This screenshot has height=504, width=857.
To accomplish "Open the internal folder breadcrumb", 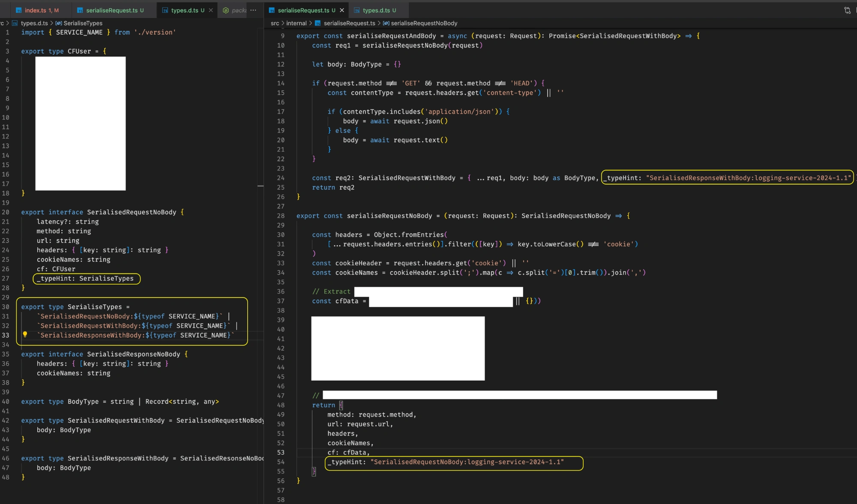I will 296,23.
